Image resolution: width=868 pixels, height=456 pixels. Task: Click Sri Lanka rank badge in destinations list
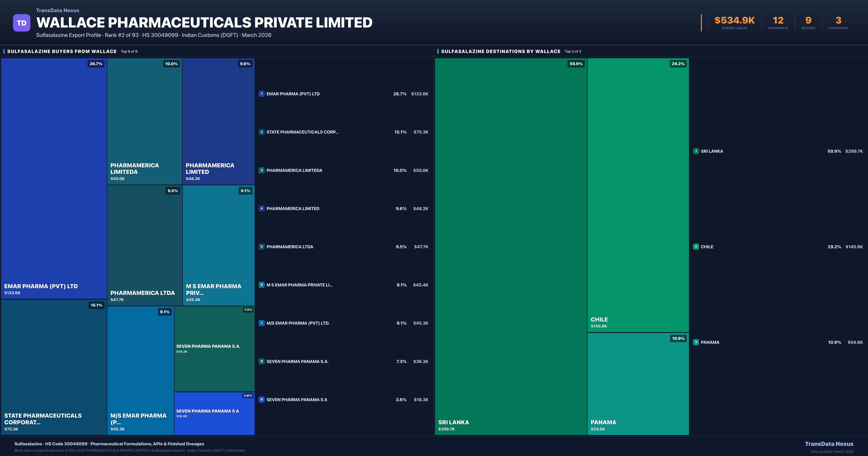pos(696,151)
